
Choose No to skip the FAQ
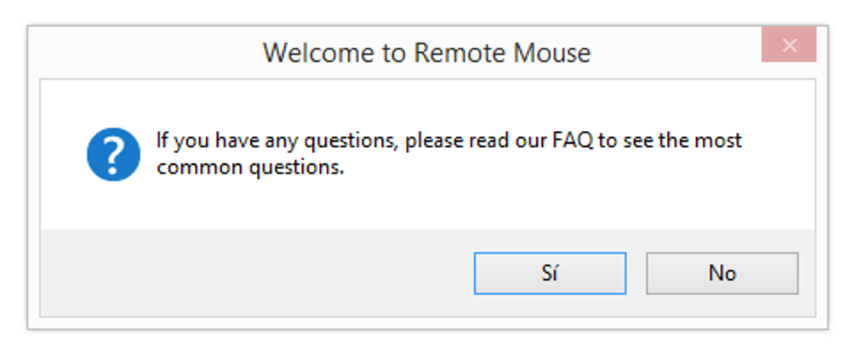pos(722,273)
